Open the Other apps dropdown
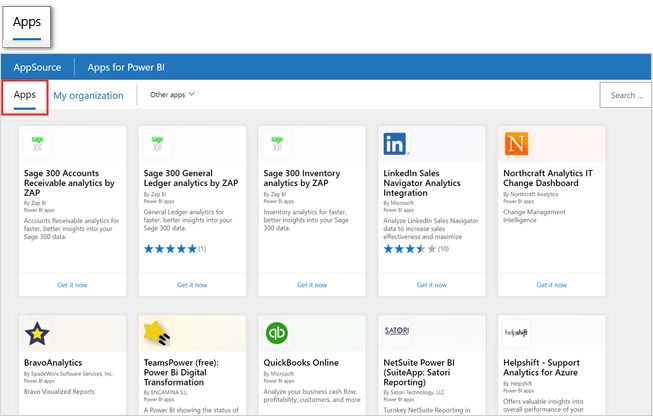The width and height of the screenshot is (653, 416). tap(172, 95)
